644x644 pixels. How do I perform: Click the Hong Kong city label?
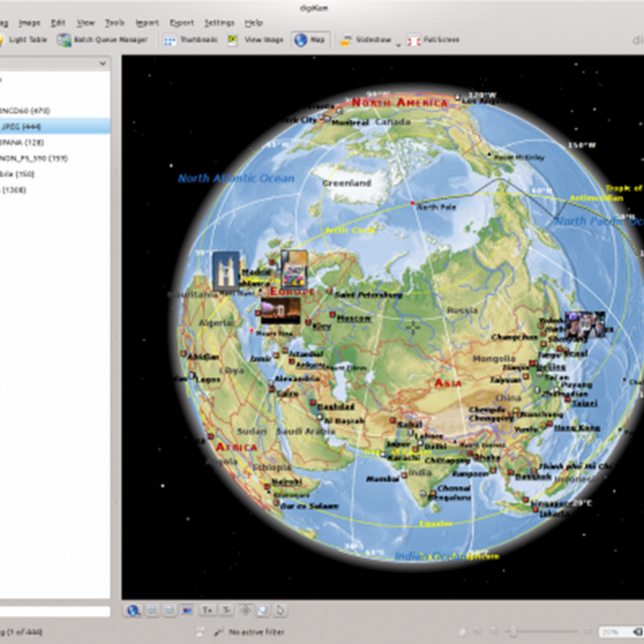coord(576,428)
